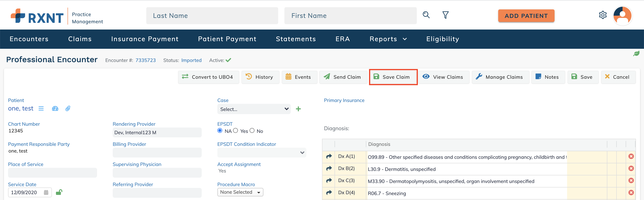Click the Last Name search field
The image size is (644, 200).
point(212,16)
